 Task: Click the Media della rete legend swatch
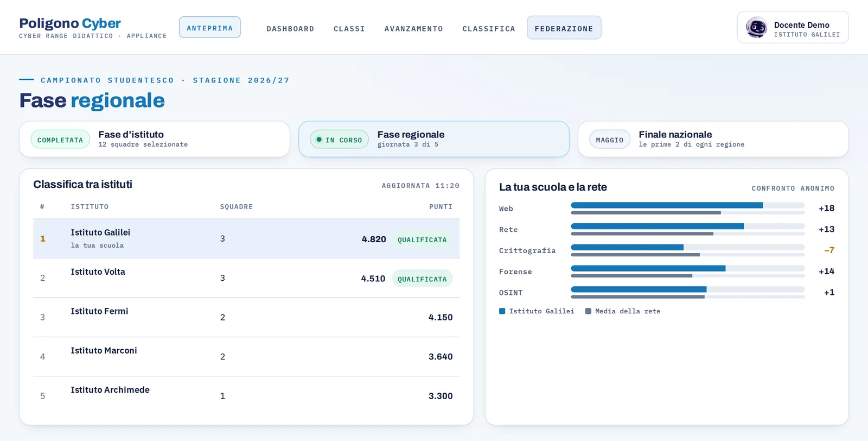tap(588, 311)
